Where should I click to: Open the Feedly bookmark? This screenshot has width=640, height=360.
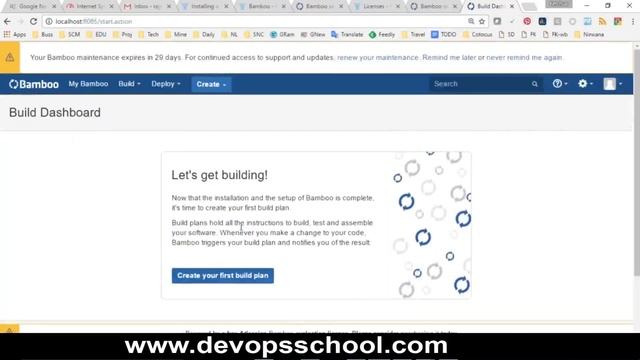pyautogui.click(x=382, y=35)
